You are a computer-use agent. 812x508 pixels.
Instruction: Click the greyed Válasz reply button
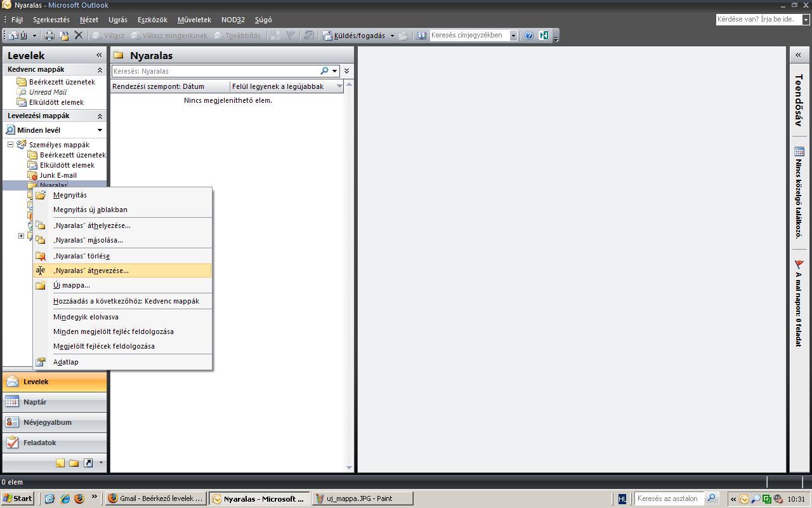click(x=108, y=36)
